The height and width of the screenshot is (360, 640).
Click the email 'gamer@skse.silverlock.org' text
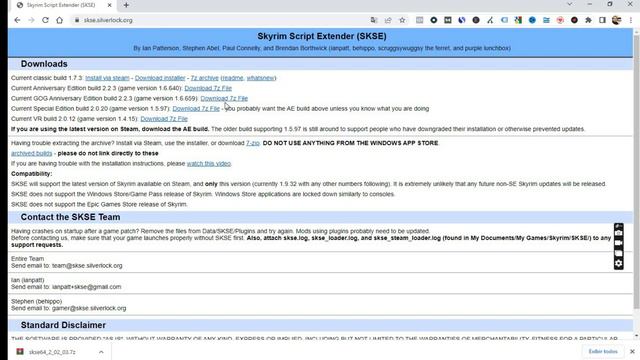pyautogui.click(x=89, y=308)
